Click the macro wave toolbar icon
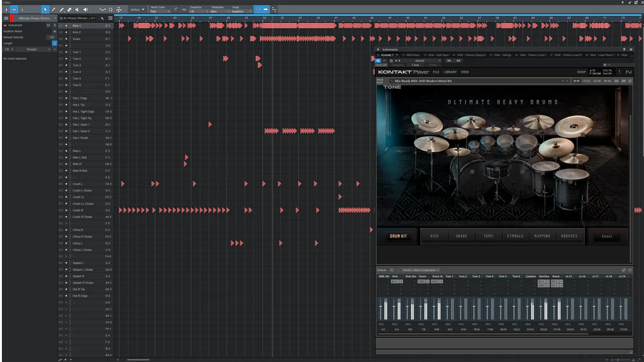This screenshot has height=362, width=644. pos(103,9)
